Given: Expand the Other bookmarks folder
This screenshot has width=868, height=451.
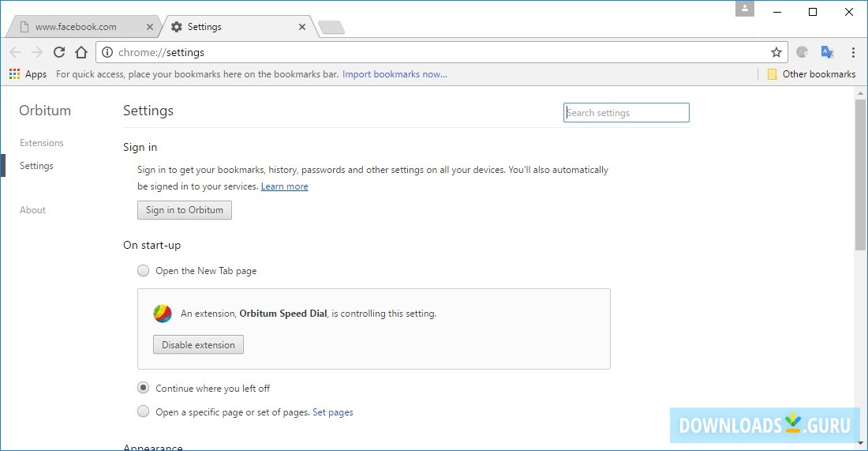Looking at the screenshot, I should click(811, 74).
